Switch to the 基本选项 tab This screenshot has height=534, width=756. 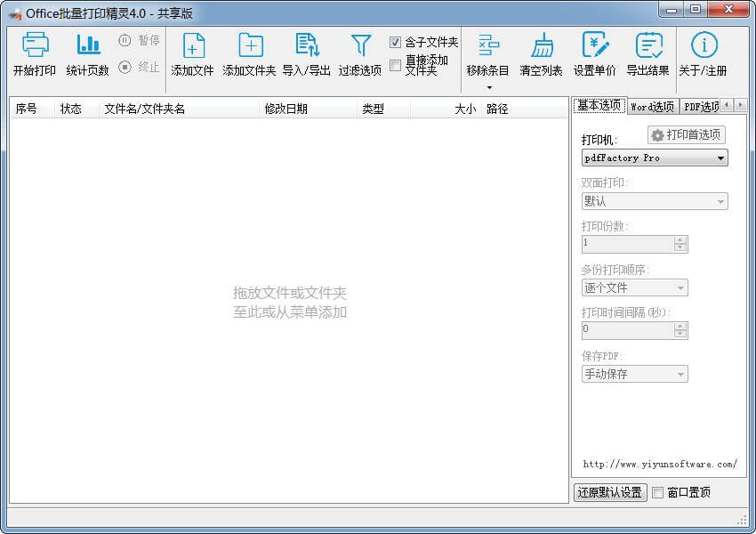pyautogui.click(x=599, y=105)
